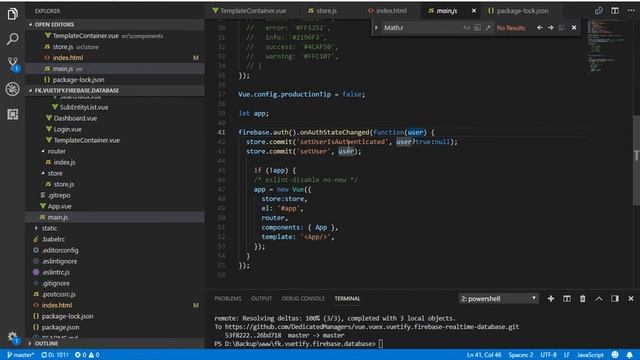Toggle match whole word in find widget
This screenshot has width=640, height=360.
pyautogui.click(x=477, y=28)
